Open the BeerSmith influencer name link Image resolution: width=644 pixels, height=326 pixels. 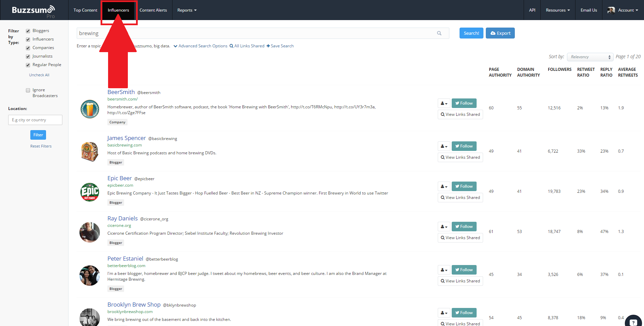121,92
